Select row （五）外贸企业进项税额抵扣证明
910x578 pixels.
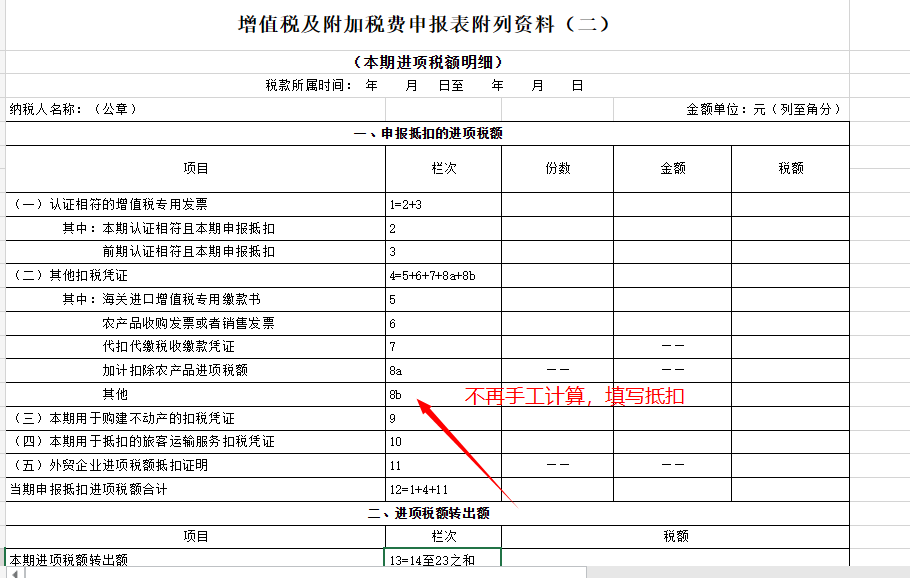(196, 465)
